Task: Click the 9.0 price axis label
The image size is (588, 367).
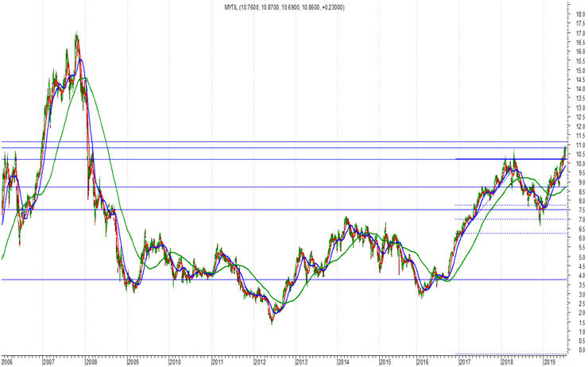Action: (582, 182)
